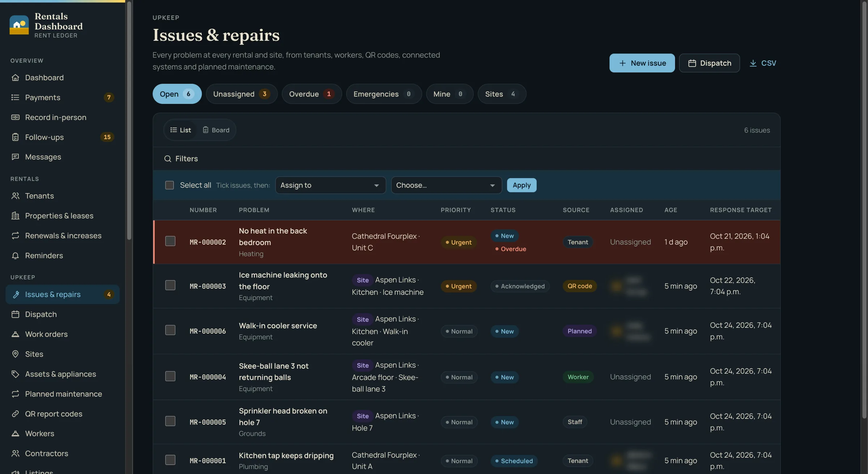Tick checkbox for issue MR-000006
Viewport: 868px width, 474px height.
click(x=170, y=330)
